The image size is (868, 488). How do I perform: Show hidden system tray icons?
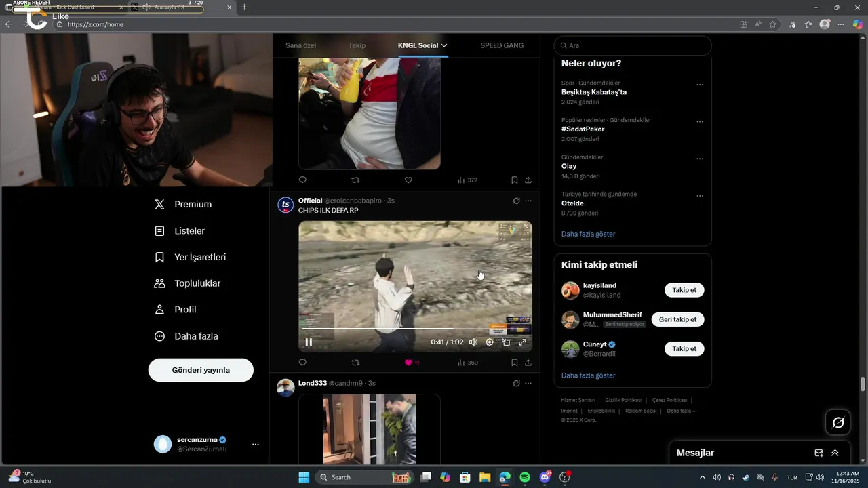(x=702, y=477)
